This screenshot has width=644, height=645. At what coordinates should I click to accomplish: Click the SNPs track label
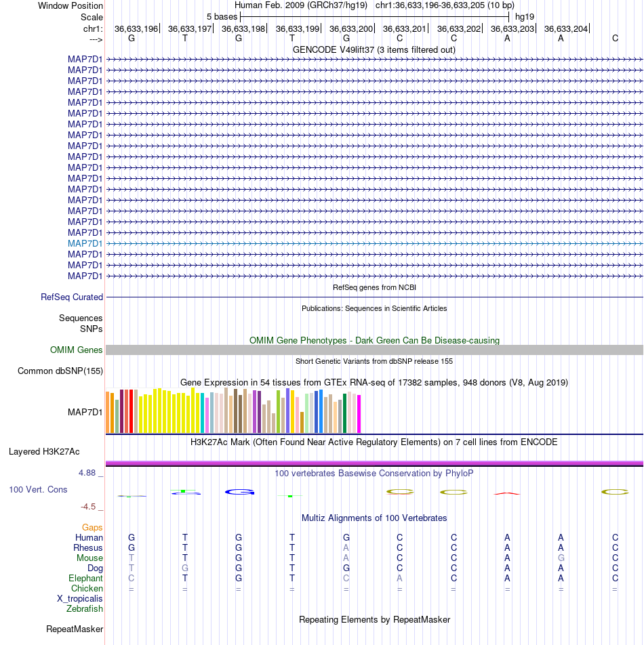click(x=92, y=329)
